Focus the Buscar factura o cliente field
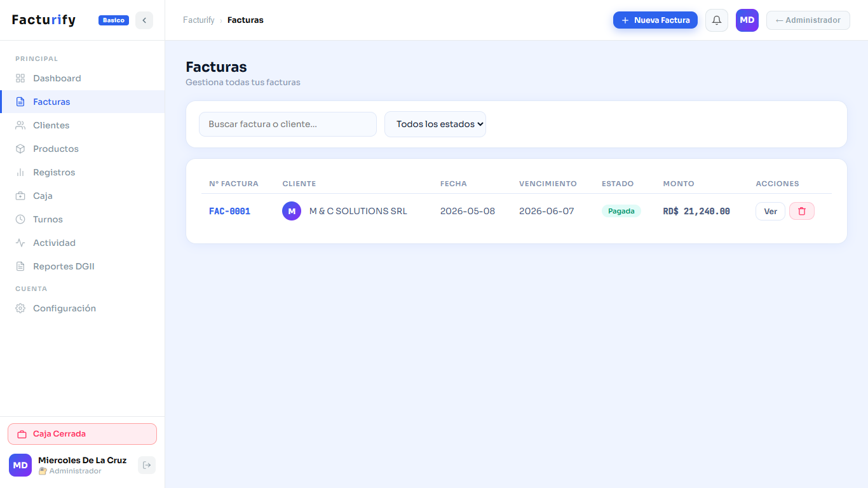 coord(288,124)
